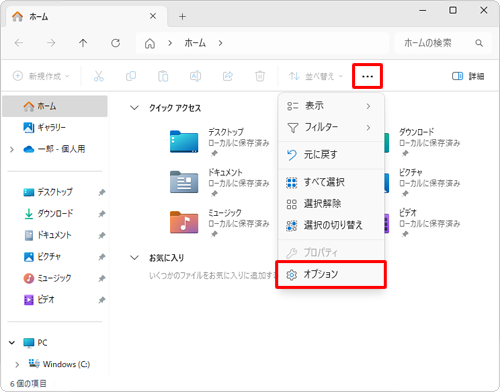Click the home icon in address bar
Screen dimensions: 500x392
pyautogui.click(x=150, y=43)
